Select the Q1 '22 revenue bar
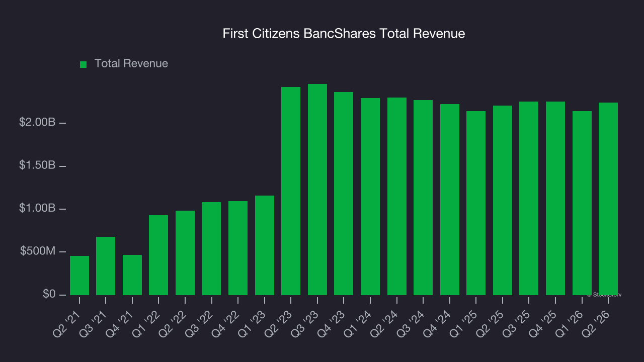The width and height of the screenshot is (644, 362). [x=158, y=255]
